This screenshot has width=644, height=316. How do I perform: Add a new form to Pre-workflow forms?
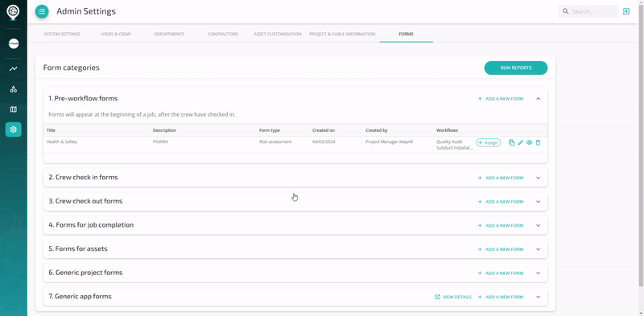(501, 99)
